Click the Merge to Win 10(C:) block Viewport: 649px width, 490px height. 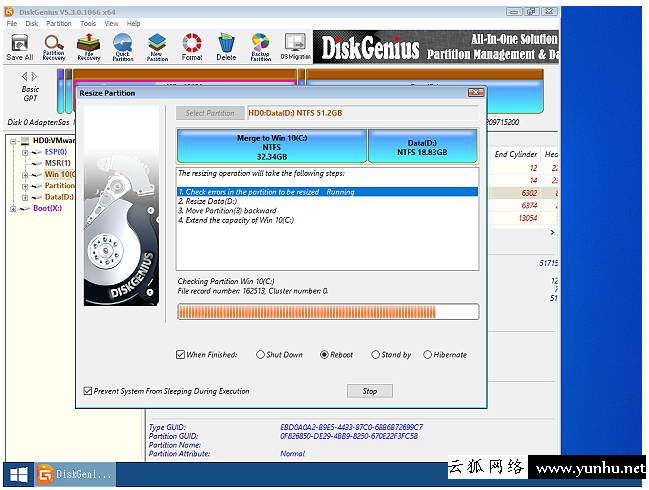[x=272, y=146]
